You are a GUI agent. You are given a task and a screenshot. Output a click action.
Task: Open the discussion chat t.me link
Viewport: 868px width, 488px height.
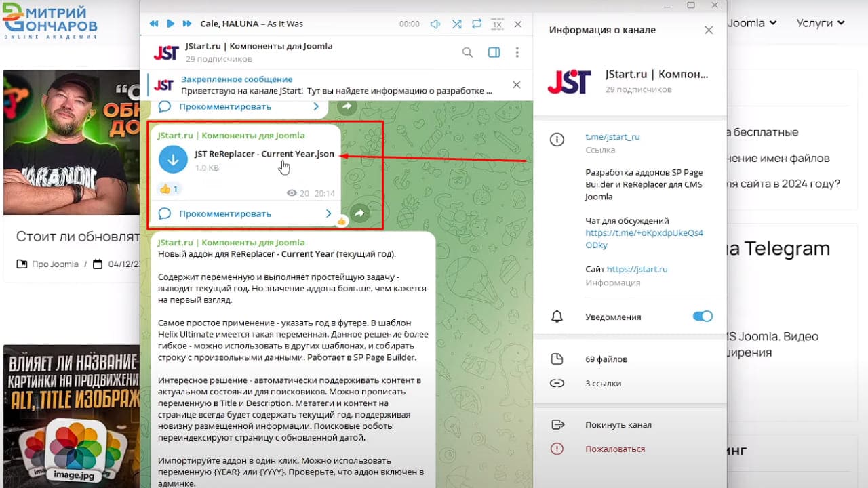click(644, 239)
